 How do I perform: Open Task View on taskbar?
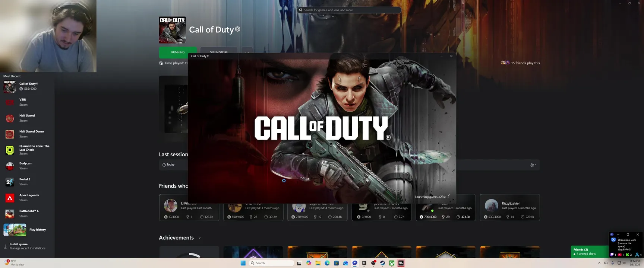[x=299, y=263]
